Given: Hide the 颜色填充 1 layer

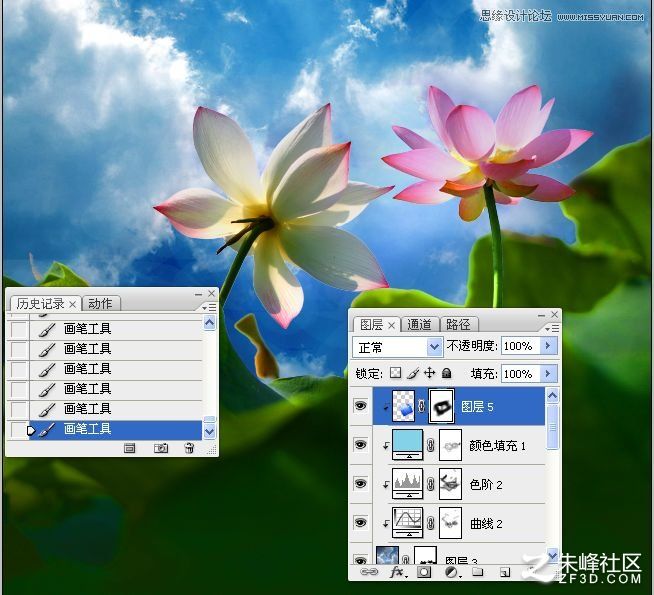Looking at the screenshot, I should pos(360,444).
